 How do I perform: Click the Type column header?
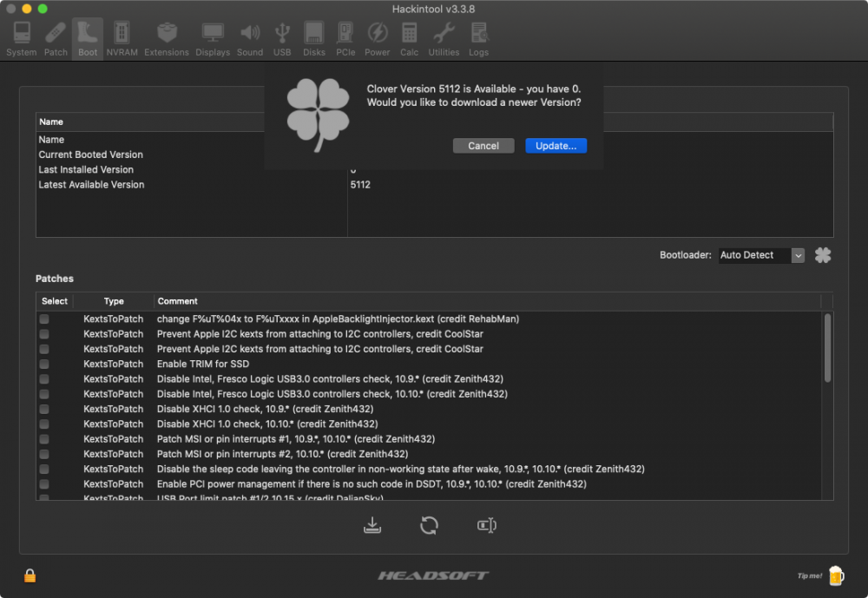click(x=114, y=301)
